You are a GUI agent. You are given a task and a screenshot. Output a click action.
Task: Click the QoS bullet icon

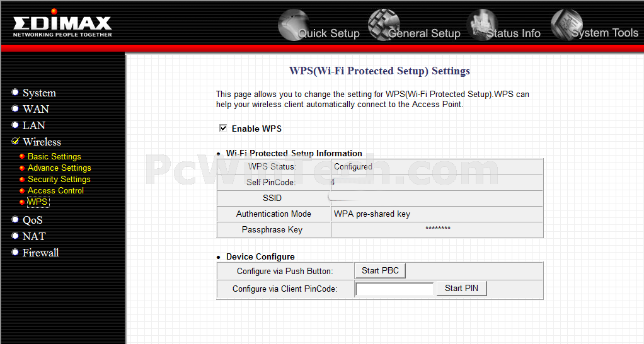tap(15, 219)
